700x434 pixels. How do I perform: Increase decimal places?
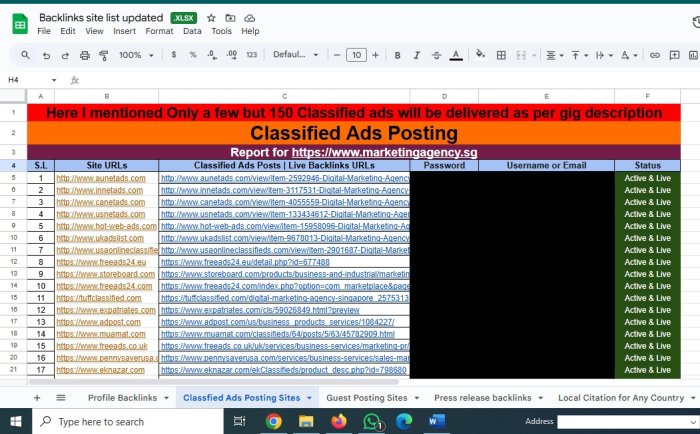232,55
